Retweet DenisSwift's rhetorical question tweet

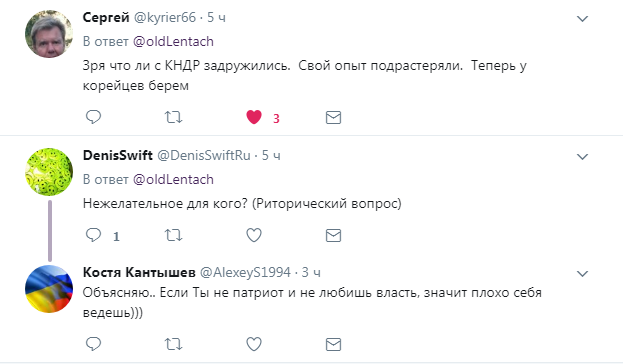pyautogui.click(x=174, y=235)
